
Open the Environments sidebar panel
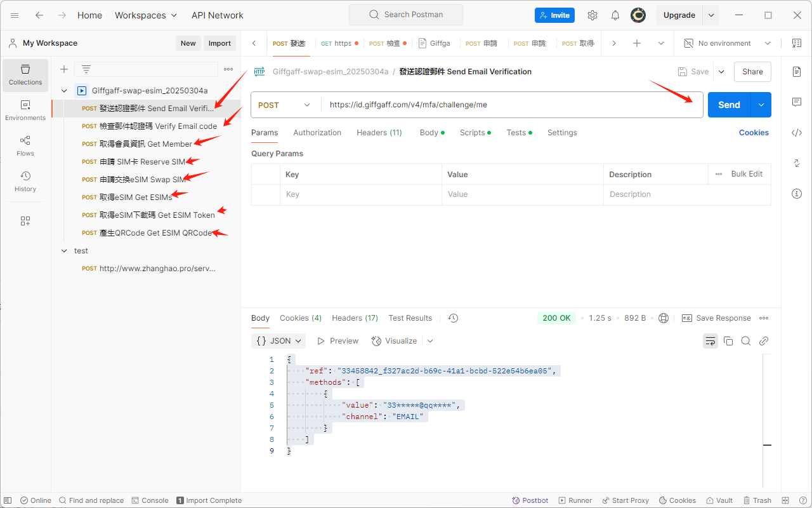25,110
